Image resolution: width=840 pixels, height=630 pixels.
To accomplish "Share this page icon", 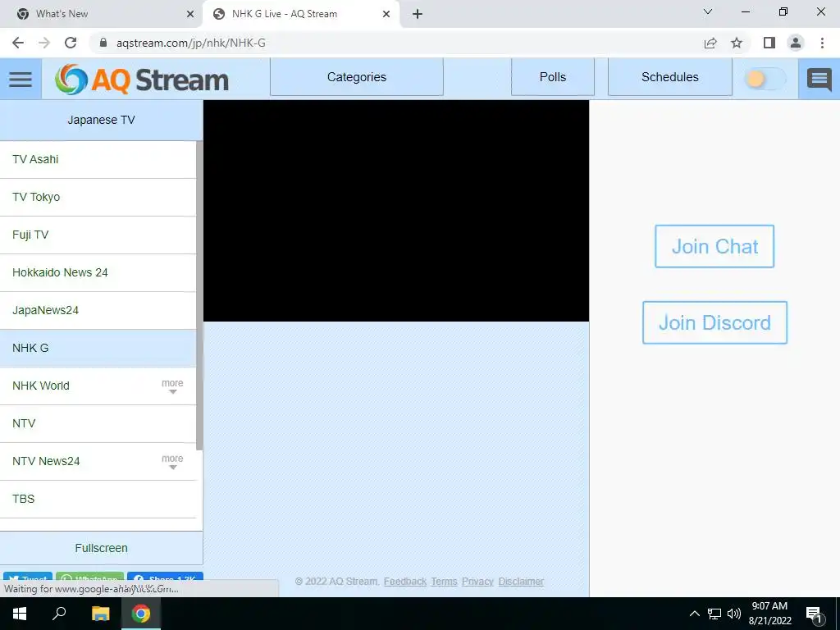I will tap(710, 43).
